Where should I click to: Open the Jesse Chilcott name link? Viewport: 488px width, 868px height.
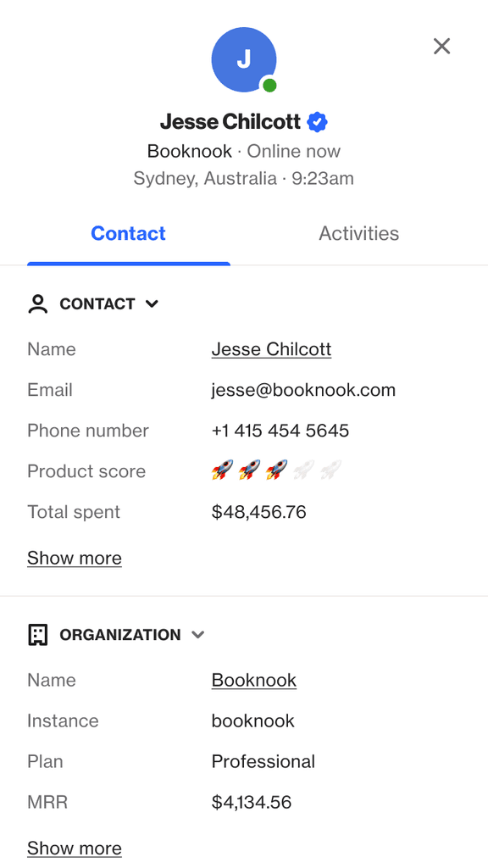click(x=271, y=349)
